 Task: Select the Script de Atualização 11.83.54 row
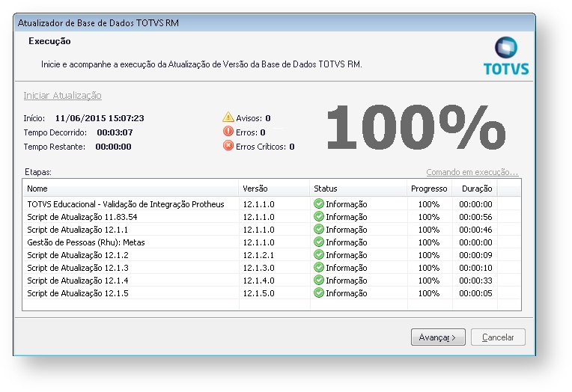(272, 217)
